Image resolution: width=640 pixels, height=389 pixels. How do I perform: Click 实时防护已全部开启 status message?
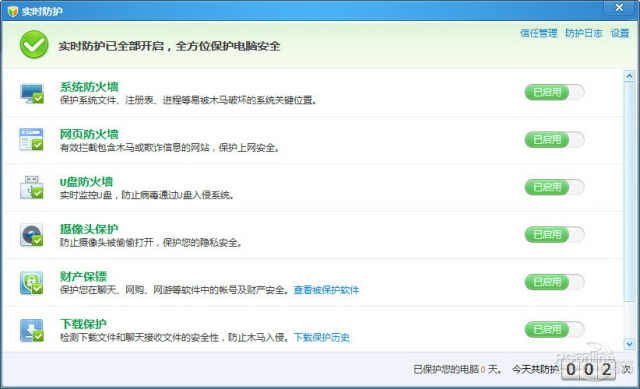tap(169, 46)
